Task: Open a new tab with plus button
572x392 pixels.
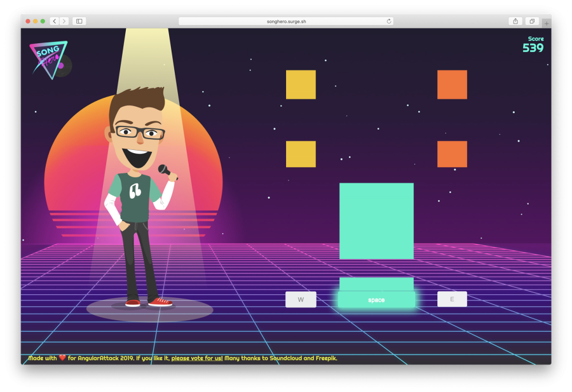Action: coord(546,24)
